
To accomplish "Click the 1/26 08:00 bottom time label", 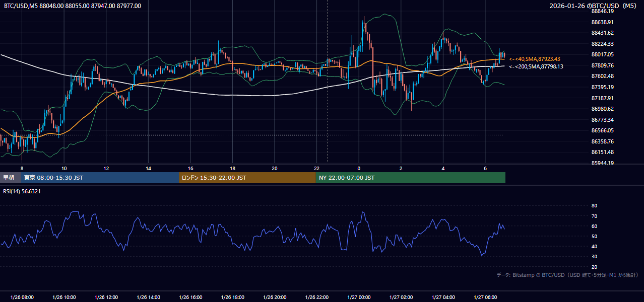I will pos(22,297).
